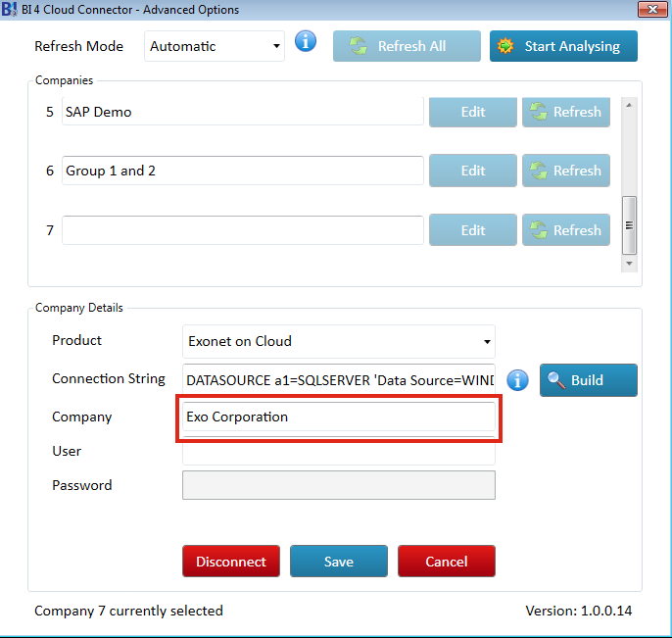Click the Version: 1.0.0.14 text
This screenshot has width=672, height=638.
(x=579, y=611)
